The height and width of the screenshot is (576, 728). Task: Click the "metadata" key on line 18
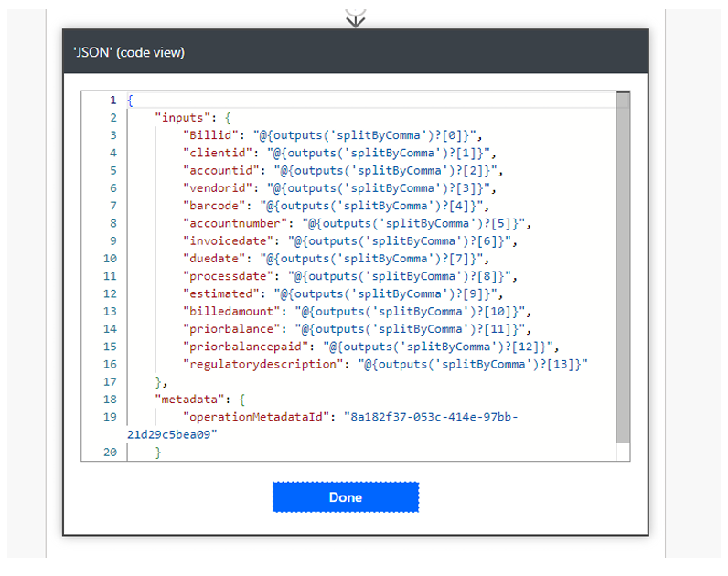tap(189, 400)
